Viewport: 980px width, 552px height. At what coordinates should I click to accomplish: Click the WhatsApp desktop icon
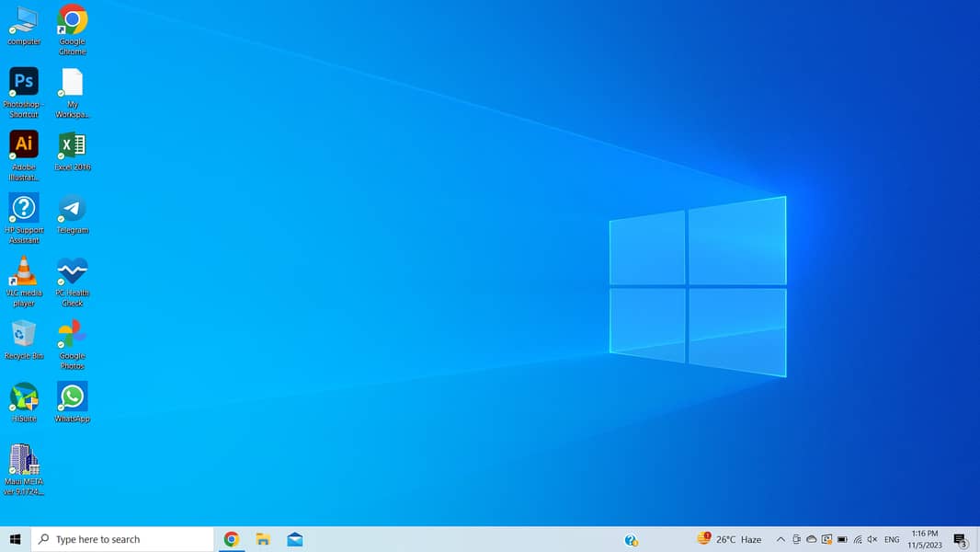72,397
